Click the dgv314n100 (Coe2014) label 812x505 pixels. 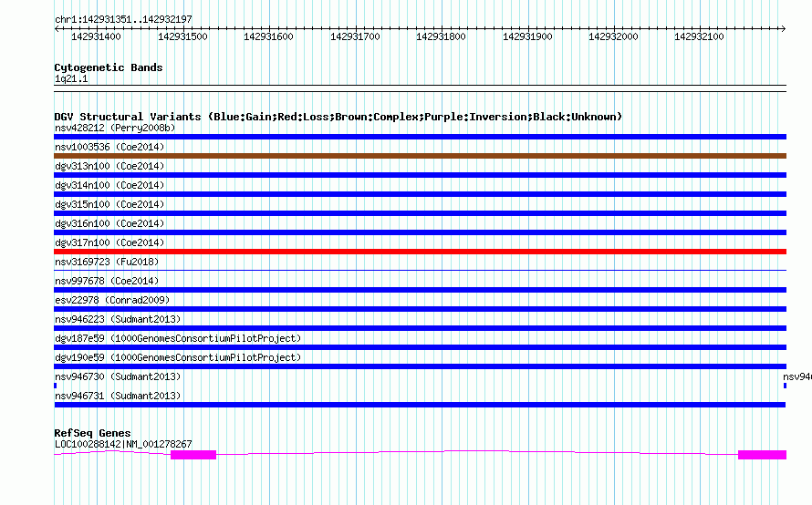[109, 185]
